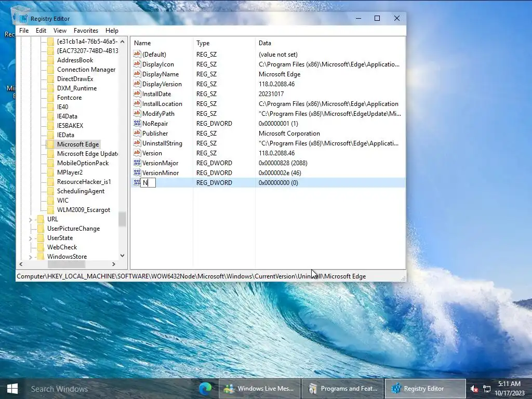Click the tree pane scroll right arrow
This screenshot has width=532, height=399.
[114, 264]
